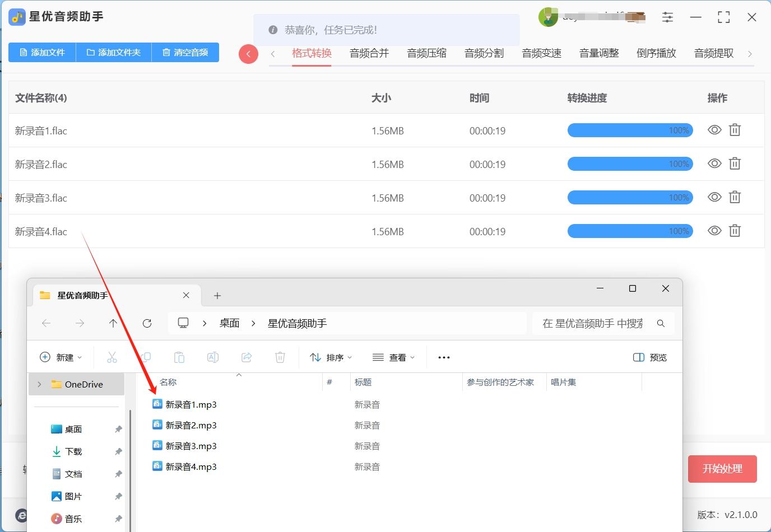Expand the OneDrive tree node

point(39,384)
